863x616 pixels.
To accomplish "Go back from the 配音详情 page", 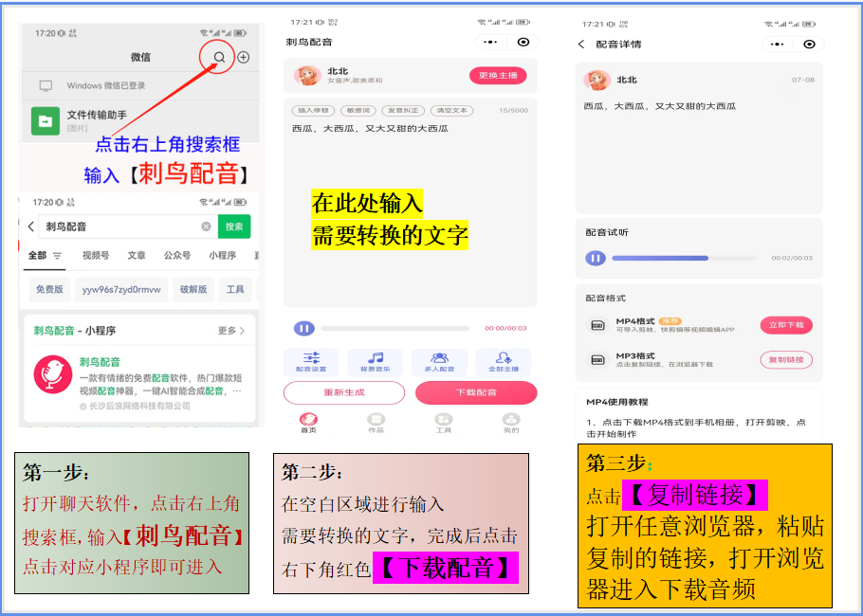I will tap(581, 44).
